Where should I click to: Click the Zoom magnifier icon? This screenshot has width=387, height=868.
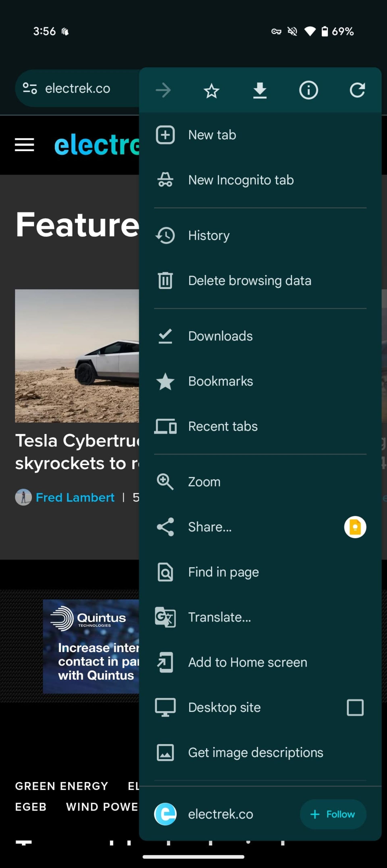[x=165, y=481]
